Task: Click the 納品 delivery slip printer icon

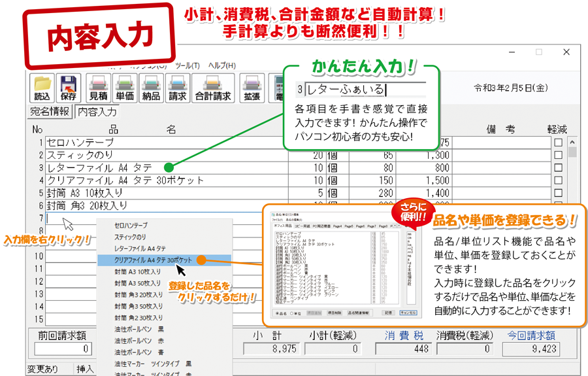Action: coord(151,88)
